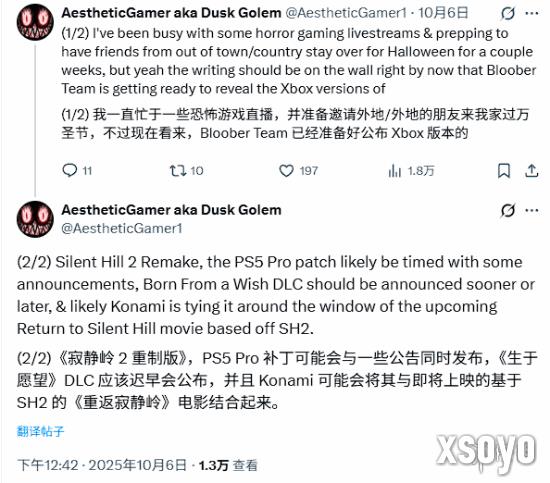This screenshot has width=550, height=483.
Task: Click the 10月6日 date on first tweet
Action: [x=443, y=13]
